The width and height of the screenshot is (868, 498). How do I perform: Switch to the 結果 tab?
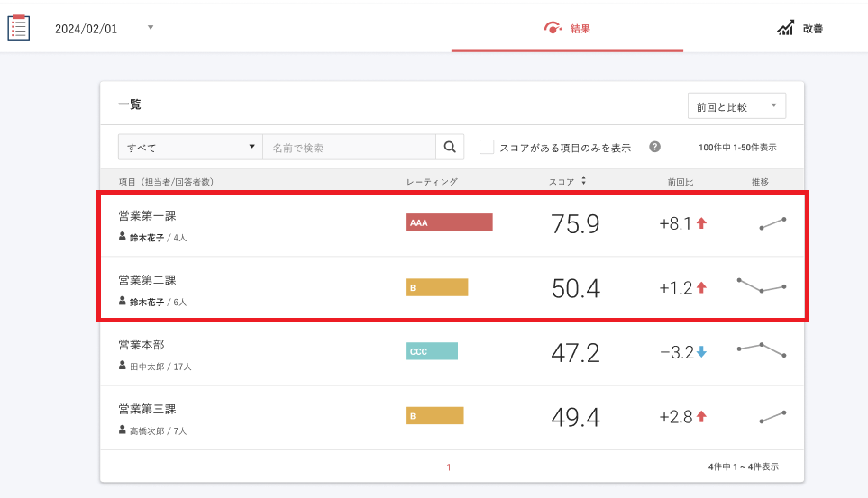[x=568, y=29]
